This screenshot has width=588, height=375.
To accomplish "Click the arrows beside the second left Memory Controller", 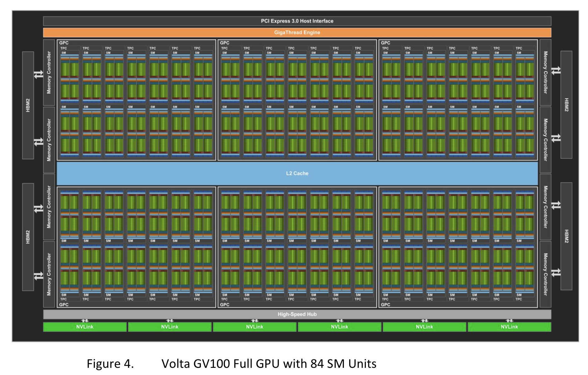I will [x=39, y=142].
